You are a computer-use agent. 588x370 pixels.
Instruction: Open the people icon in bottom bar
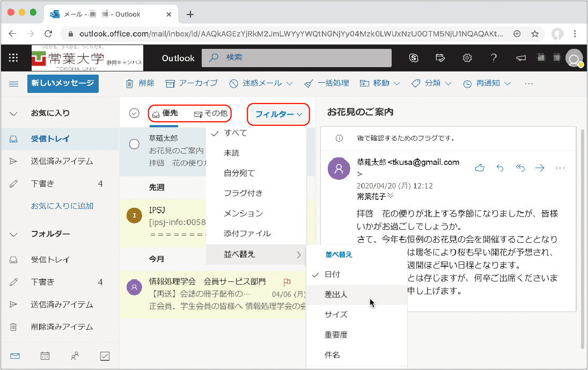[75, 356]
